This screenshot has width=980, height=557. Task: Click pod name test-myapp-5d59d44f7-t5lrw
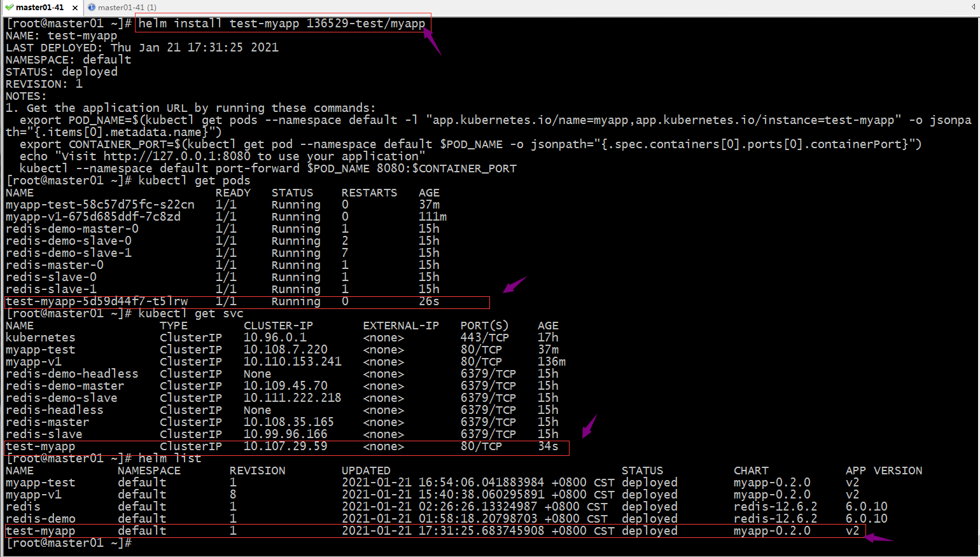[97, 301]
